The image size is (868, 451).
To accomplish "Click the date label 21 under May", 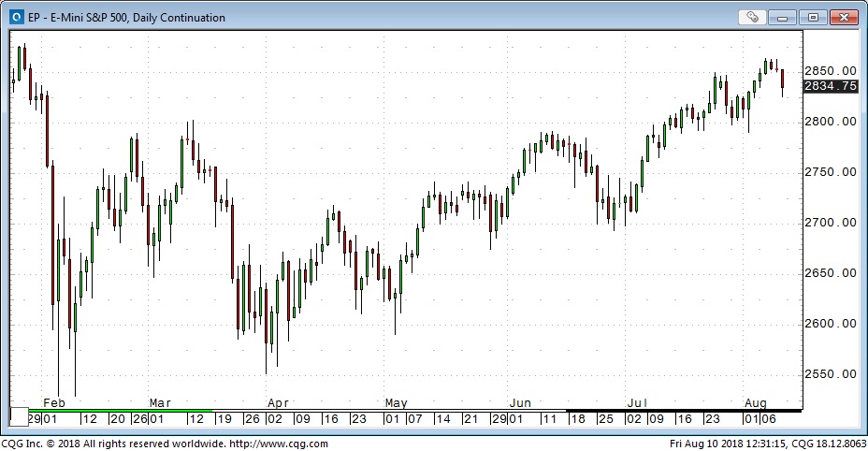I will pos(471,419).
